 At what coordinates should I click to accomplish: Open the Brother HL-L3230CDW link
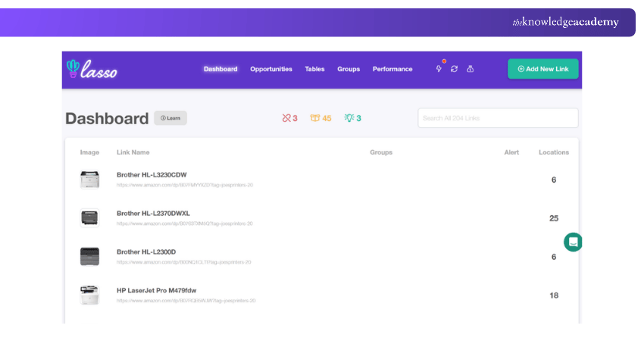tap(152, 174)
